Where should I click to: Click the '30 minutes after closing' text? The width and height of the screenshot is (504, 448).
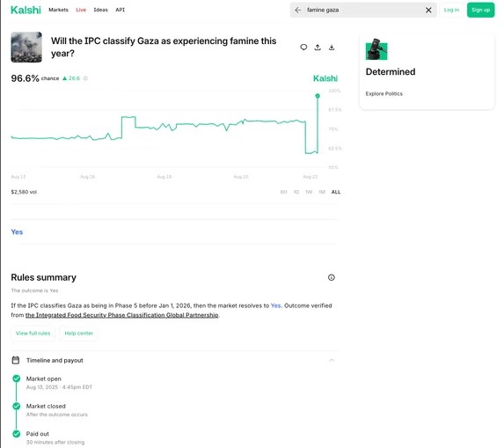tap(55, 442)
